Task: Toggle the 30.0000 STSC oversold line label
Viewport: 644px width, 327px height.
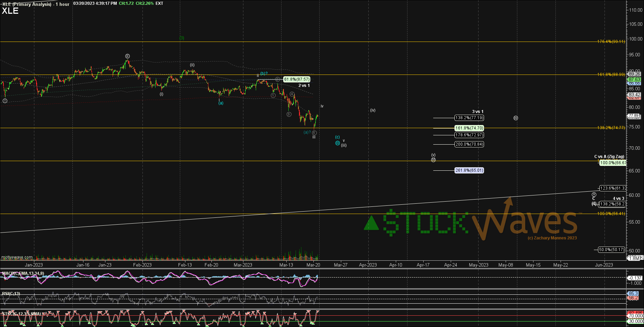Action: [x=635, y=321]
